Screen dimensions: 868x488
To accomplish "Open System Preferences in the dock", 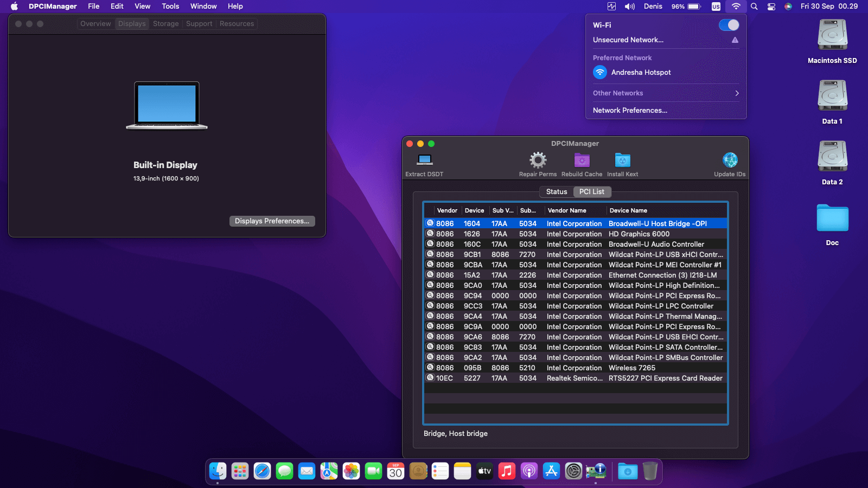I will tap(573, 471).
